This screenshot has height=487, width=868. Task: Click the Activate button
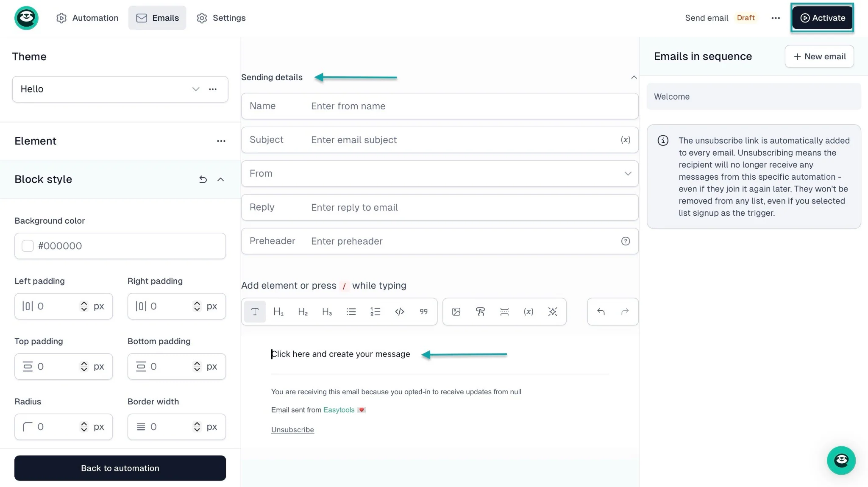822,18
